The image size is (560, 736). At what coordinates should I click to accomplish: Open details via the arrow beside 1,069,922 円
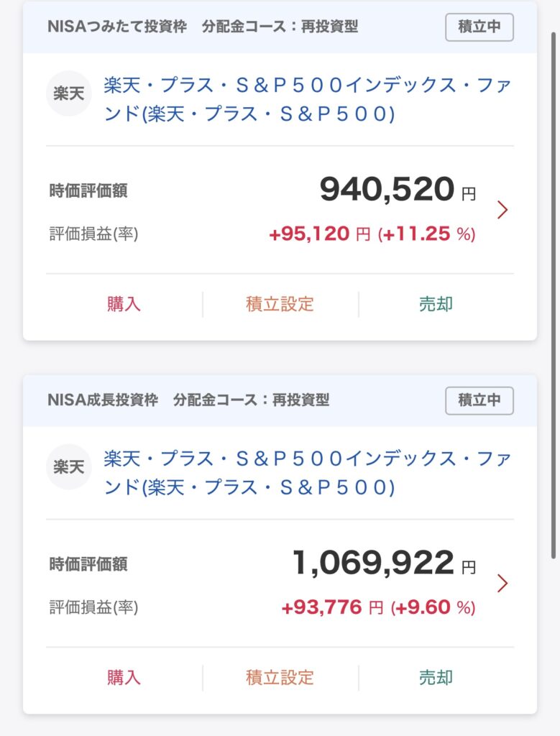(502, 584)
